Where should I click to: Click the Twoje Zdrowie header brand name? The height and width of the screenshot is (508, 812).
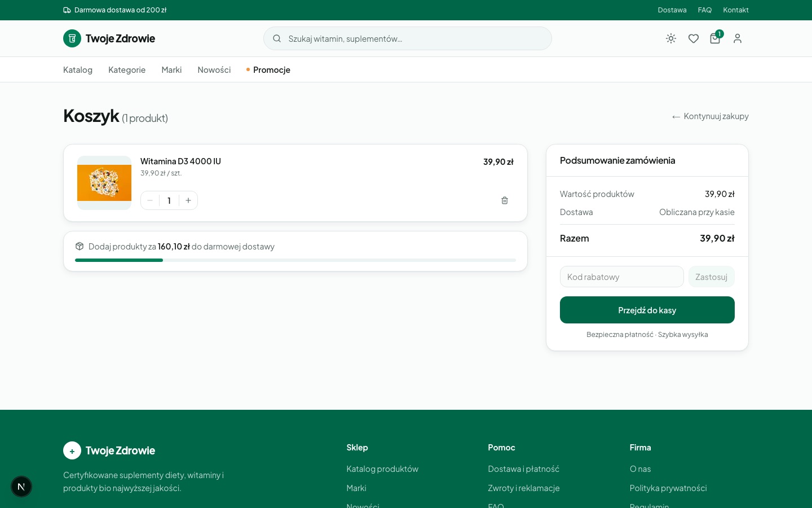[120, 38]
